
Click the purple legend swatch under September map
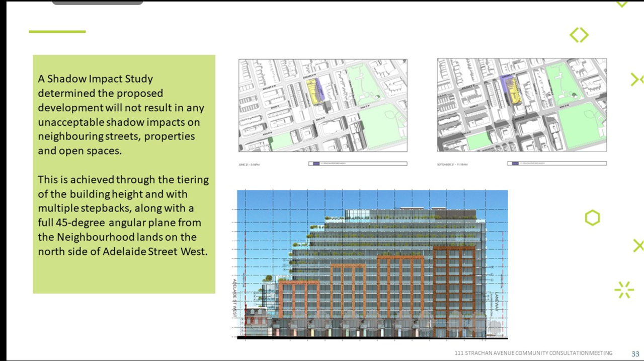(x=515, y=163)
